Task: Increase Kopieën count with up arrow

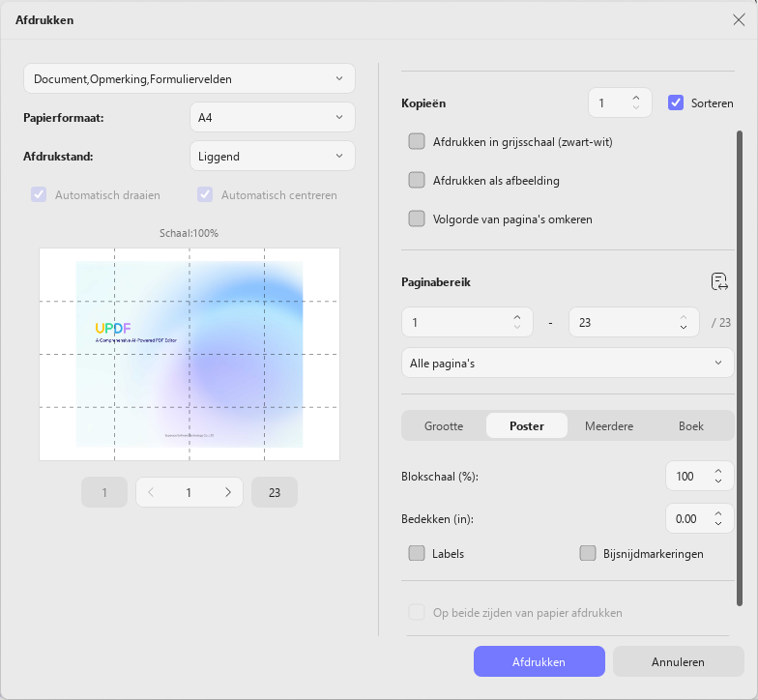Action: tap(636, 99)
